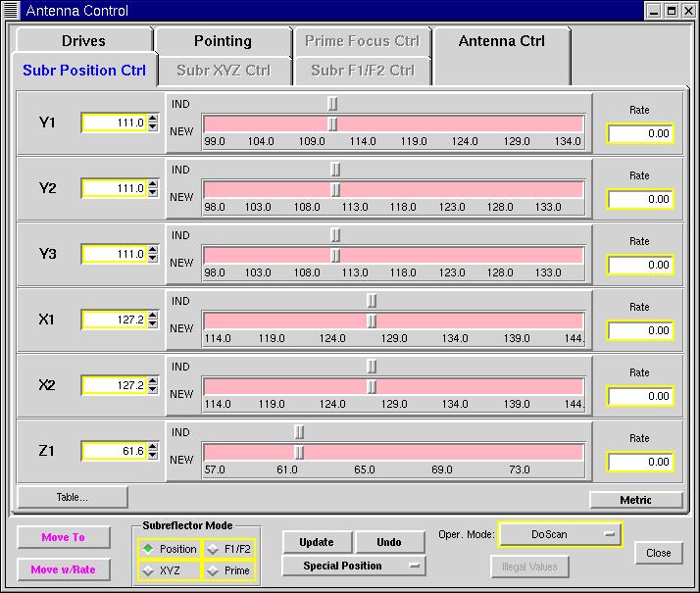Decrease Y3 value with down stepper arrow

click(x=153, y=258)
